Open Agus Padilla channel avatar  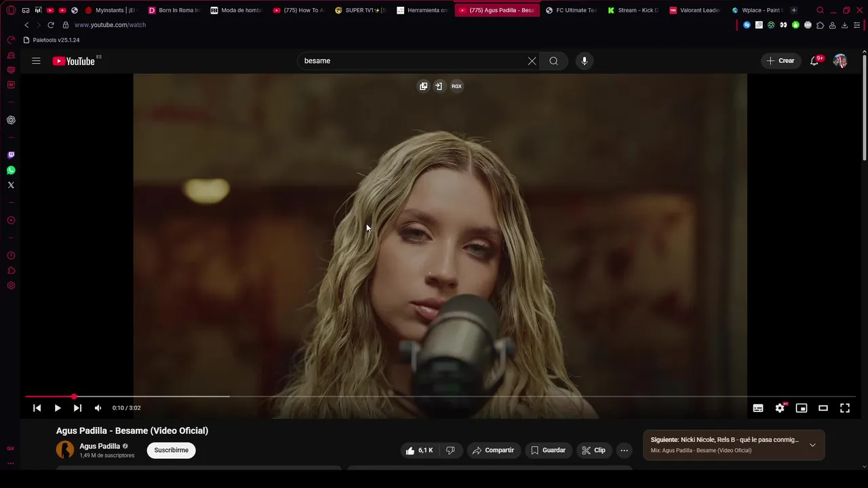[65, 449]
